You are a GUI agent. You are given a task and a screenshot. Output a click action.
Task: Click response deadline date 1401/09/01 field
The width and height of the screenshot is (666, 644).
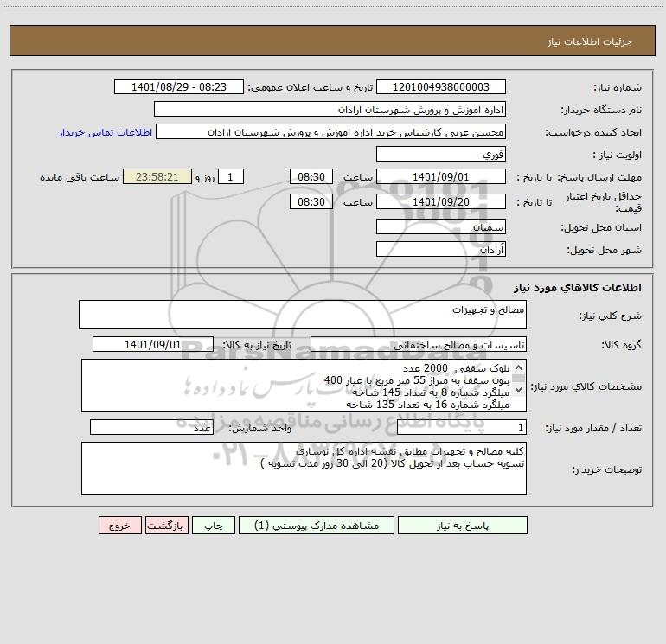tap(441, 176)
